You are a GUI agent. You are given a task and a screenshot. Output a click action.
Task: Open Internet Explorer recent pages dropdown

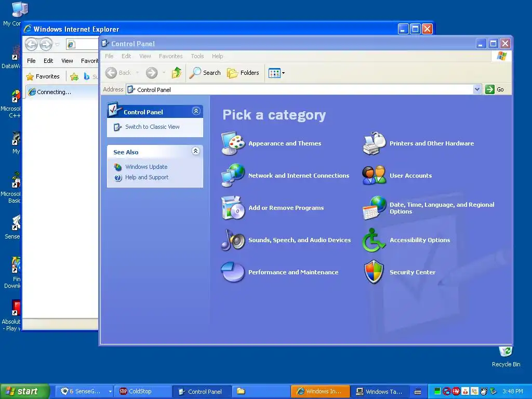(57, 44)
